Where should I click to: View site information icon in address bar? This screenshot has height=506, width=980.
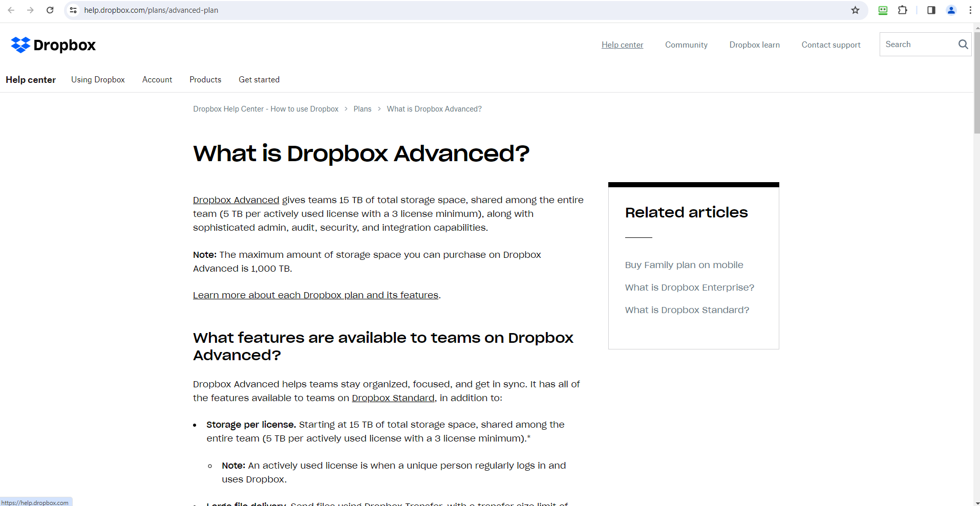point(73,10)
